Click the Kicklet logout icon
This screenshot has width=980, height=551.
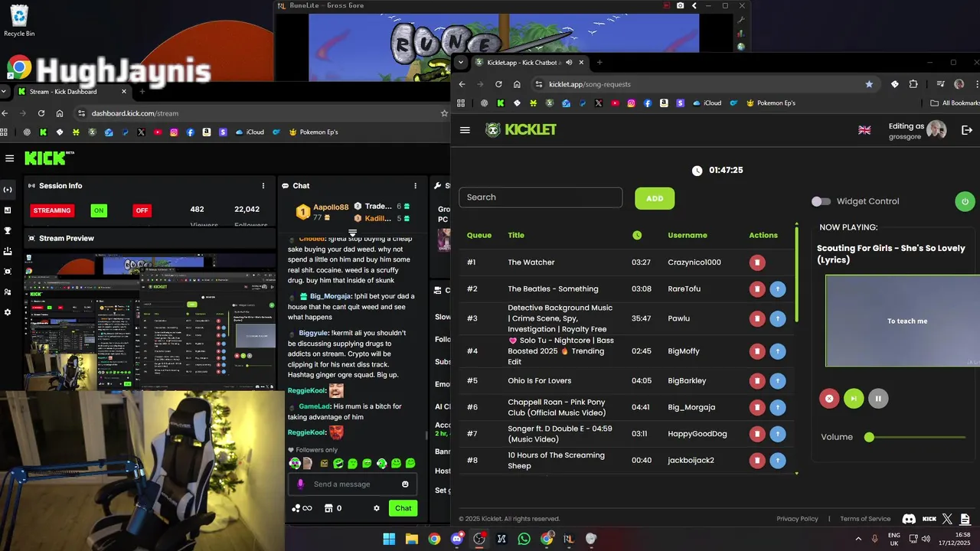coord(967,130)
